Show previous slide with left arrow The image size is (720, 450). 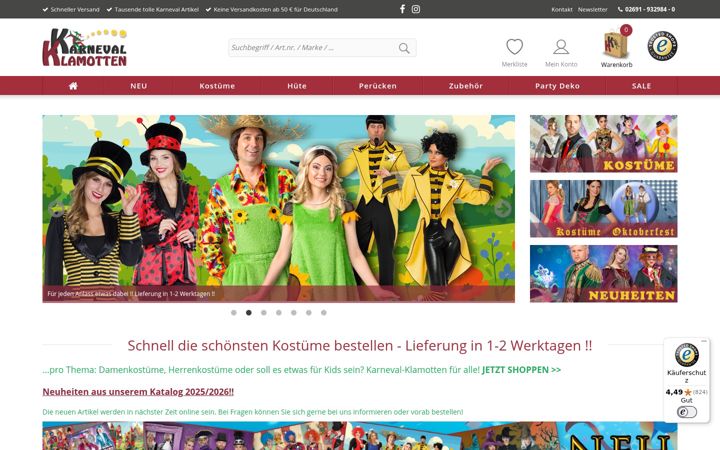(56, 209)
